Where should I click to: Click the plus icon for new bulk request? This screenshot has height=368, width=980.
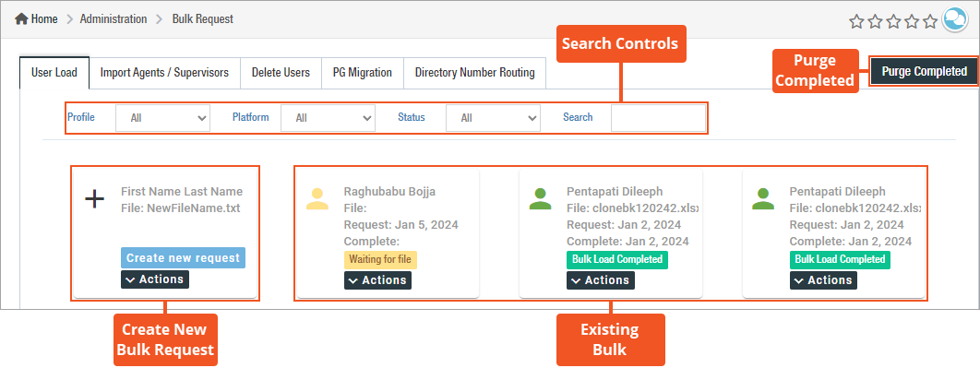[x=94, y=200]
